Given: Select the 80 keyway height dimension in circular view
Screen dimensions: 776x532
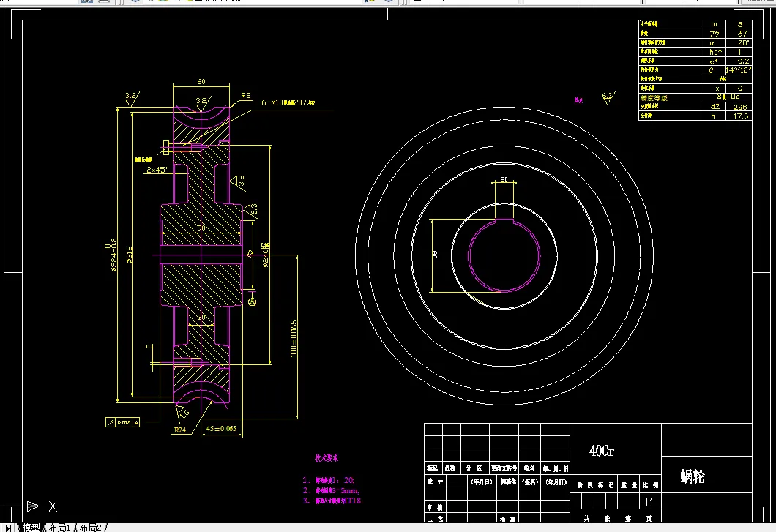Looking at the screenshot, I should [436, 255].
